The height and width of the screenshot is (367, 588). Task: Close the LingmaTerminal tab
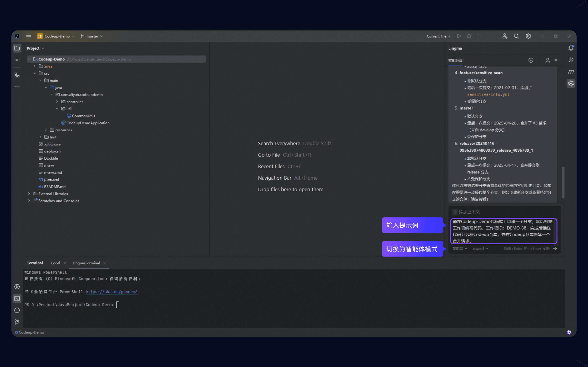click(105, 263)
